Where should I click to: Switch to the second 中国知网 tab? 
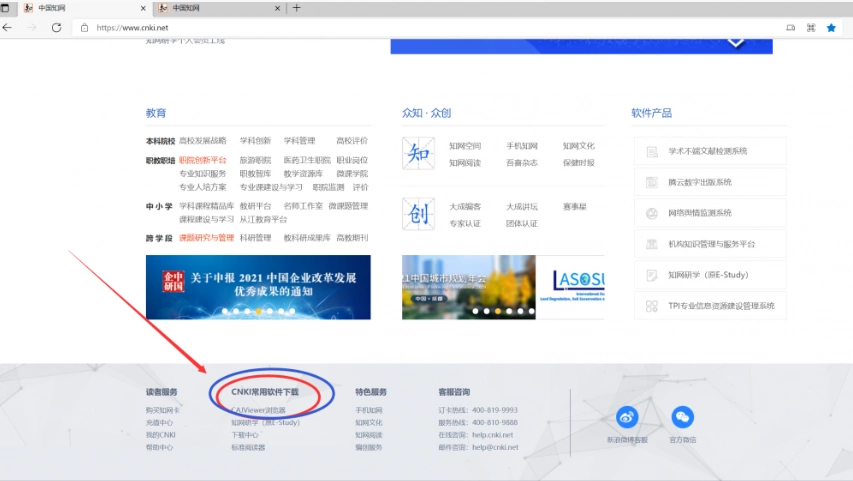219,8
